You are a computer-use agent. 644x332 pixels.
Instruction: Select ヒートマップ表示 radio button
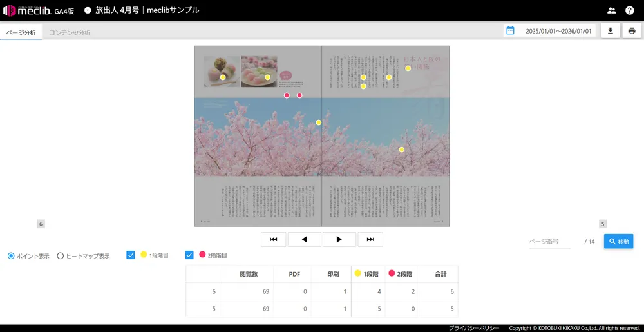tap(61, 255)
